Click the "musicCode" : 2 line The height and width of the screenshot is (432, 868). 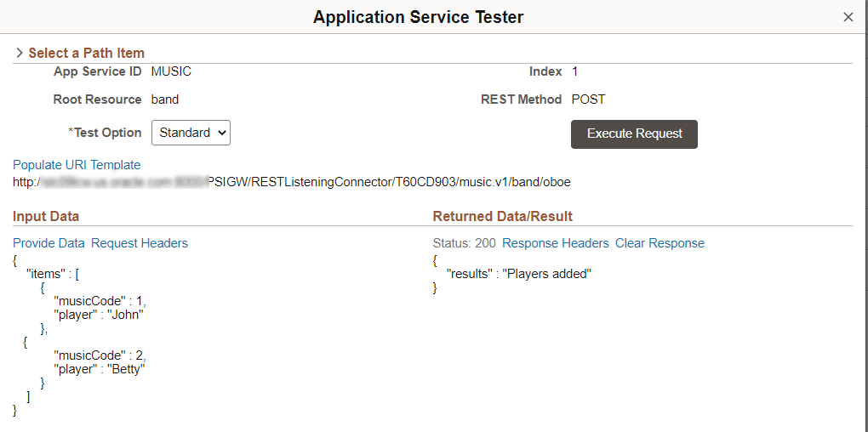point(100,355)
